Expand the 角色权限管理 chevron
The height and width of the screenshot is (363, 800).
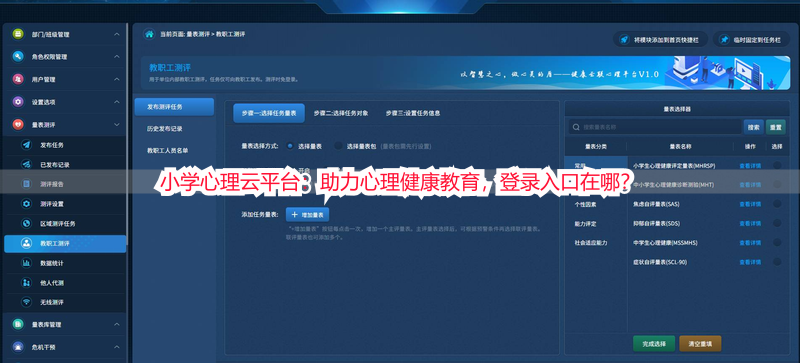tap(117, 57)
